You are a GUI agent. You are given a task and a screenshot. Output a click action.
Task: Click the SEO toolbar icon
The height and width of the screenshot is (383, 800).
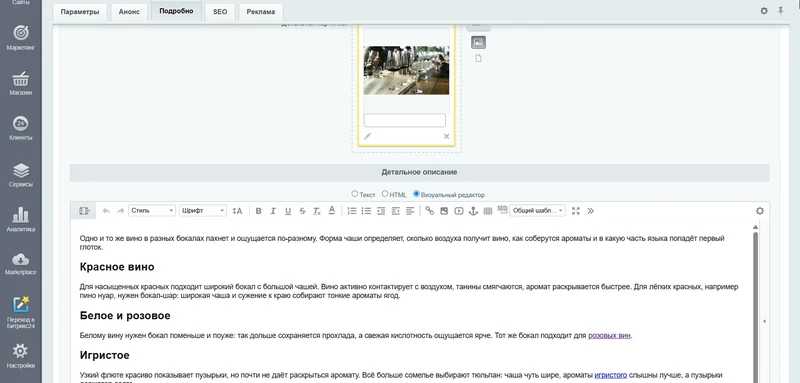[x=502, y=210]
